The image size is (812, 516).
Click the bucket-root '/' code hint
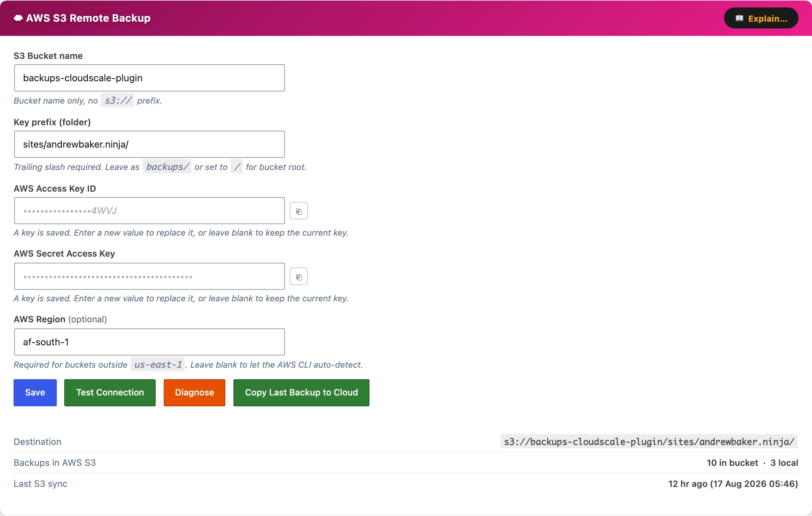(x=237, y=167)
